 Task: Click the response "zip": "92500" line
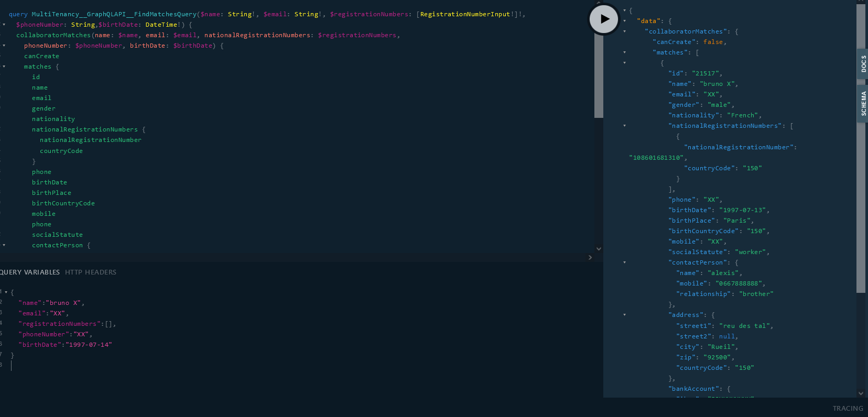point(705,357)
